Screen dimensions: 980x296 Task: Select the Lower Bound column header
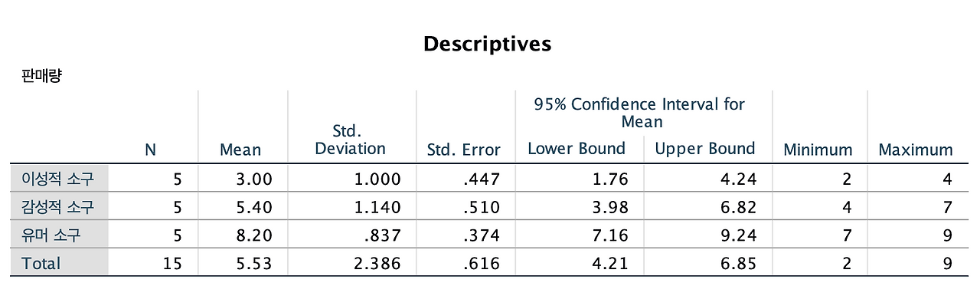[577, 149]
